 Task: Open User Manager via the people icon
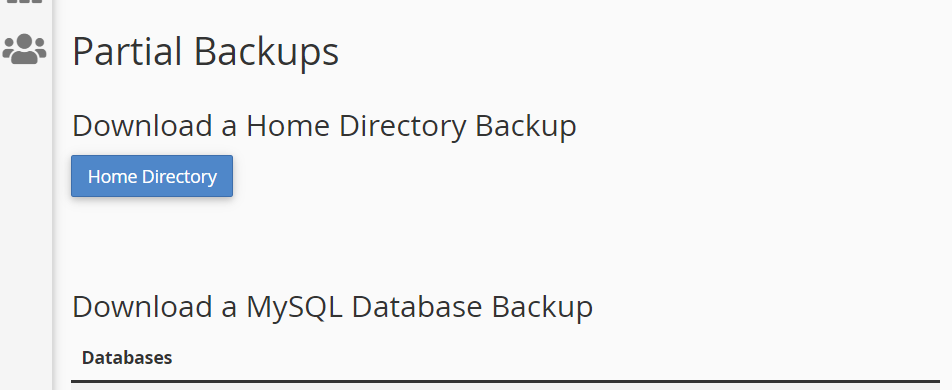tap(24, 49)
